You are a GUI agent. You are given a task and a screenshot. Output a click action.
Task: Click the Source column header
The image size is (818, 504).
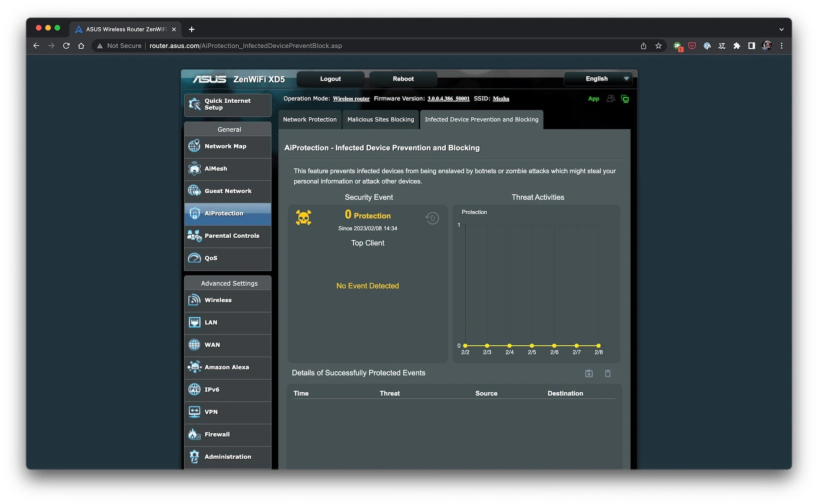point(486,394)
